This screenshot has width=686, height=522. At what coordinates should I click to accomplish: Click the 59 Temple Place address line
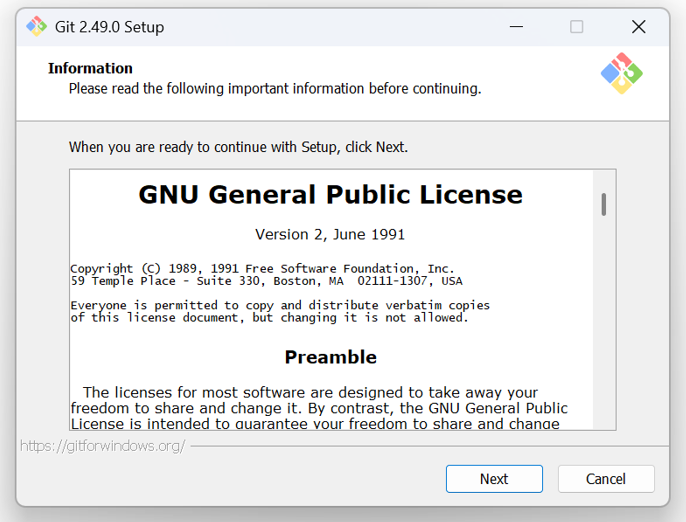[266, 281]
